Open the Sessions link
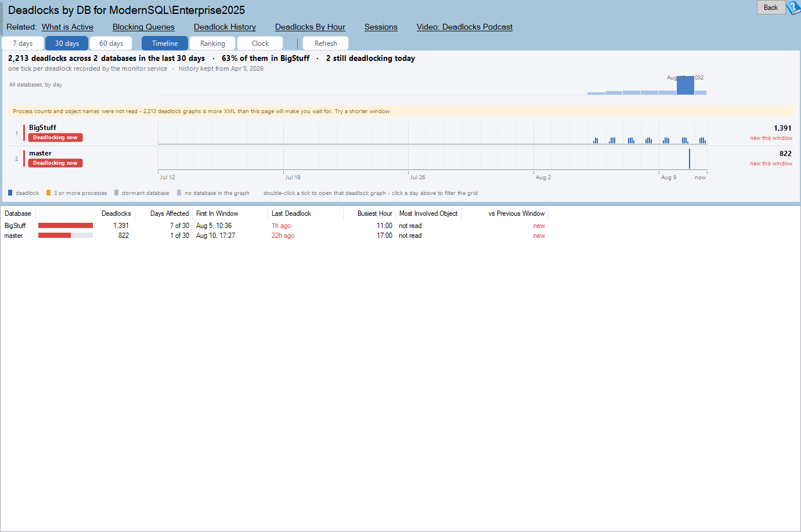This screenshot has width=801, height=532. point(381,27)
